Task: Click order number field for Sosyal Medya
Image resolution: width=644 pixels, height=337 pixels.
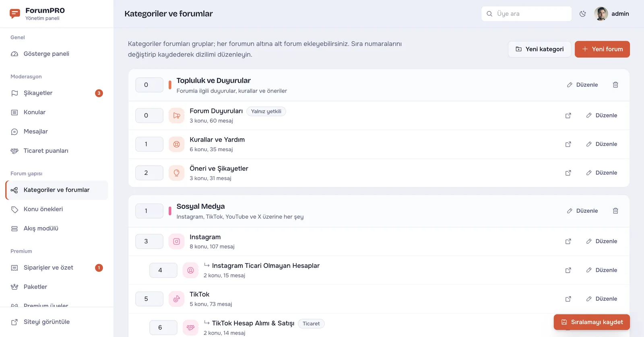Action: (149, 211)
